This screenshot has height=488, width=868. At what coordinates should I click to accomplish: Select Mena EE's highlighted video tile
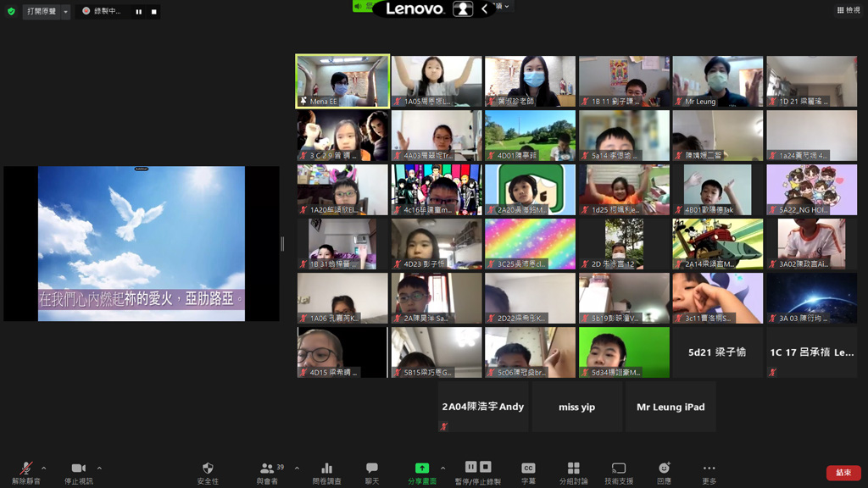342,81
